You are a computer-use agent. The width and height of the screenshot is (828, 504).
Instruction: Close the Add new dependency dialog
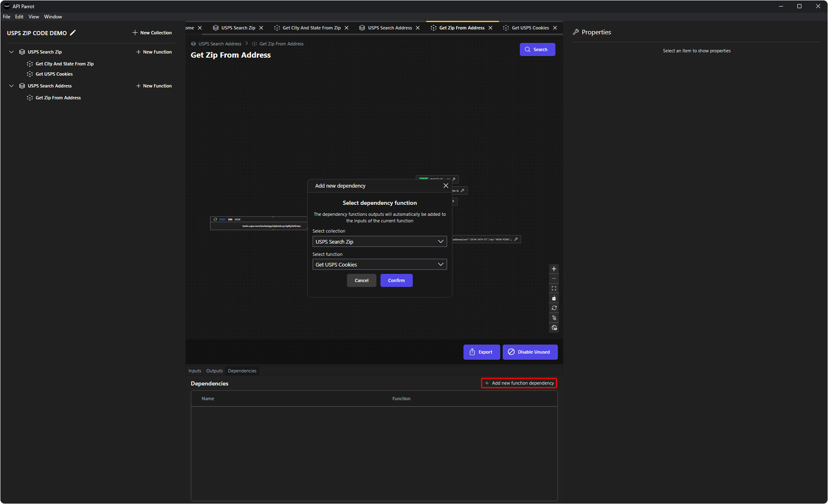tap(445, 186)
